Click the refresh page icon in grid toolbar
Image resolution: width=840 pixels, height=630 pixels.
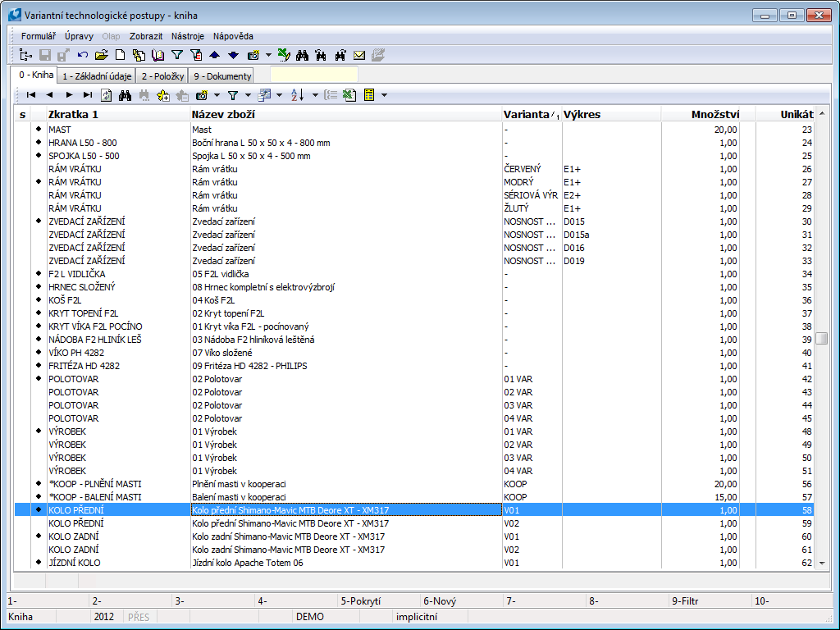(x=107, y=95)
